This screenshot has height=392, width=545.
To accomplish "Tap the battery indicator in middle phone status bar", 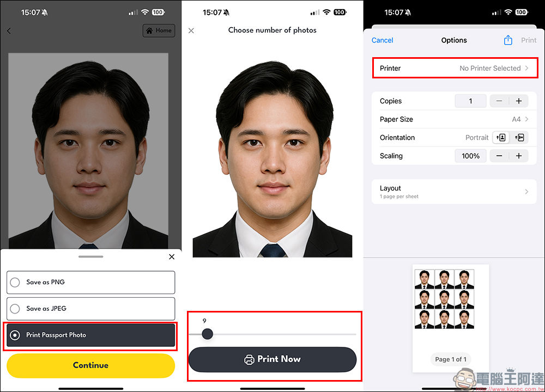I will (x=340, y=13).
